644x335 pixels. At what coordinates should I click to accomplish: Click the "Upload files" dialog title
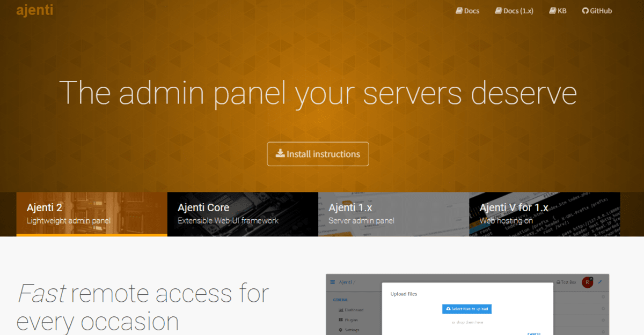click(404, 294)
